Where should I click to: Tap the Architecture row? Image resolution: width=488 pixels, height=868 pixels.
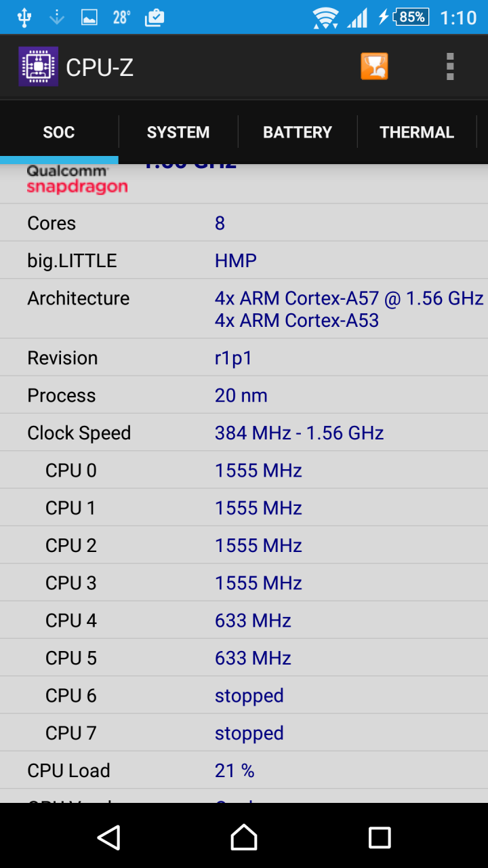[x=244, y=309]
